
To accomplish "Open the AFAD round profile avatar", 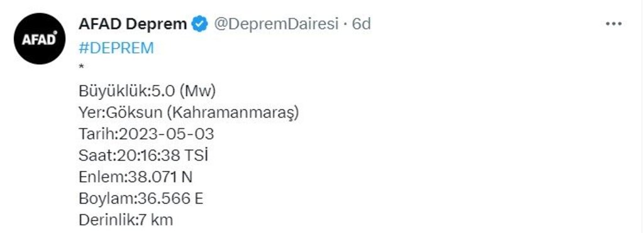I will pyautogui.click(x=40, y=38).
